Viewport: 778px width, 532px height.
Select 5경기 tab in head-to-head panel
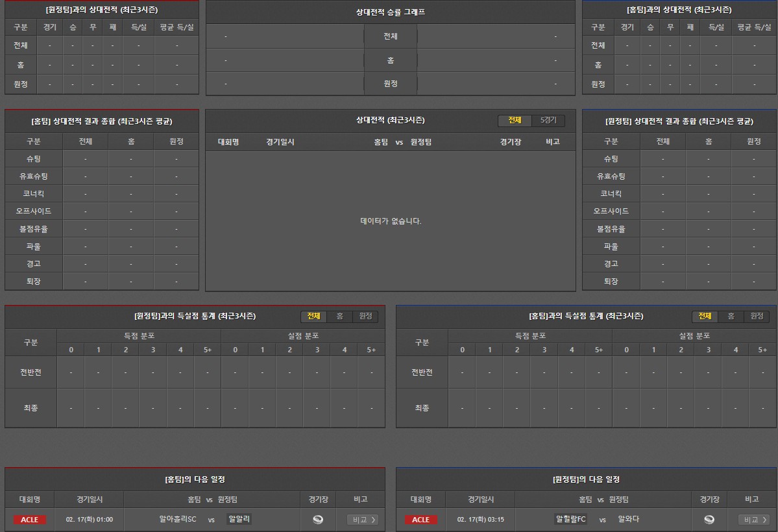pyautogui.click(x=548, y=121)
